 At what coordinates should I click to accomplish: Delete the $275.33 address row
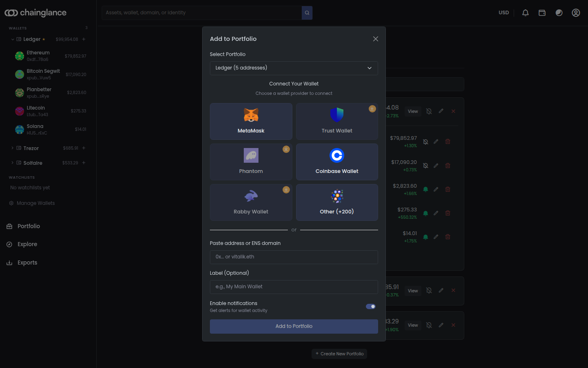pyautogui.click(x=448, y=213)
